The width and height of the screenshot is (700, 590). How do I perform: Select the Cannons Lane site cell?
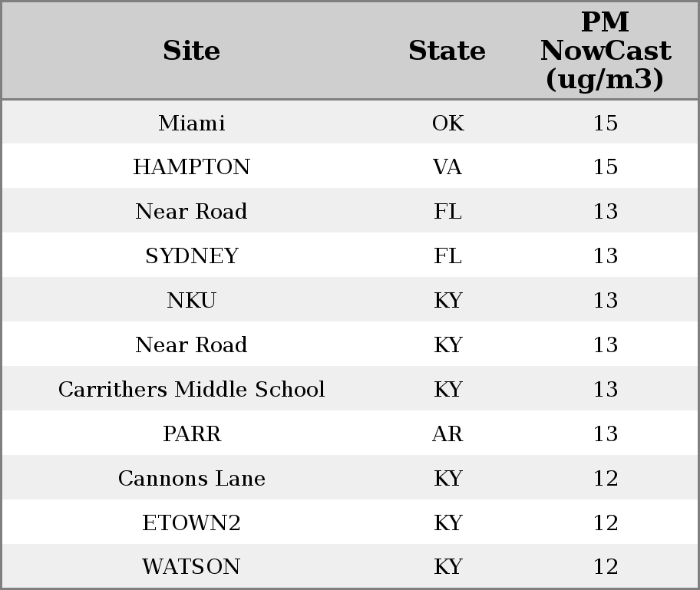tap(192, 479)
